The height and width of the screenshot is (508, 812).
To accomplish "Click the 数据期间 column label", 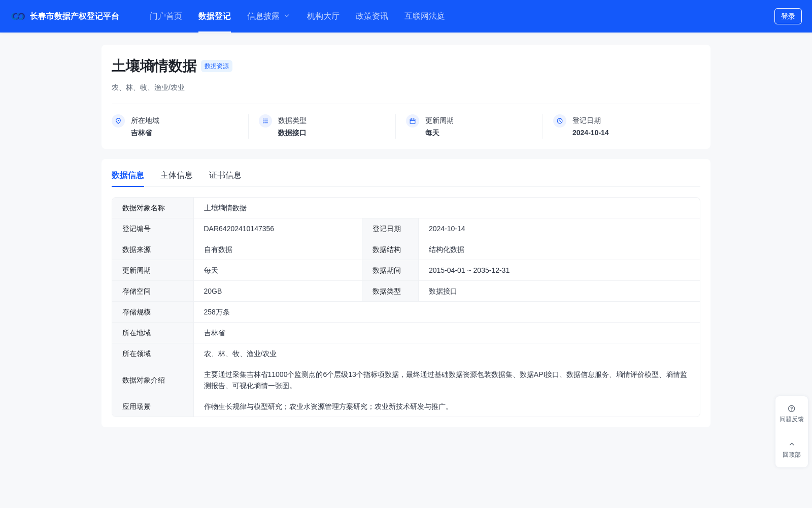I will tap(387, 270).
